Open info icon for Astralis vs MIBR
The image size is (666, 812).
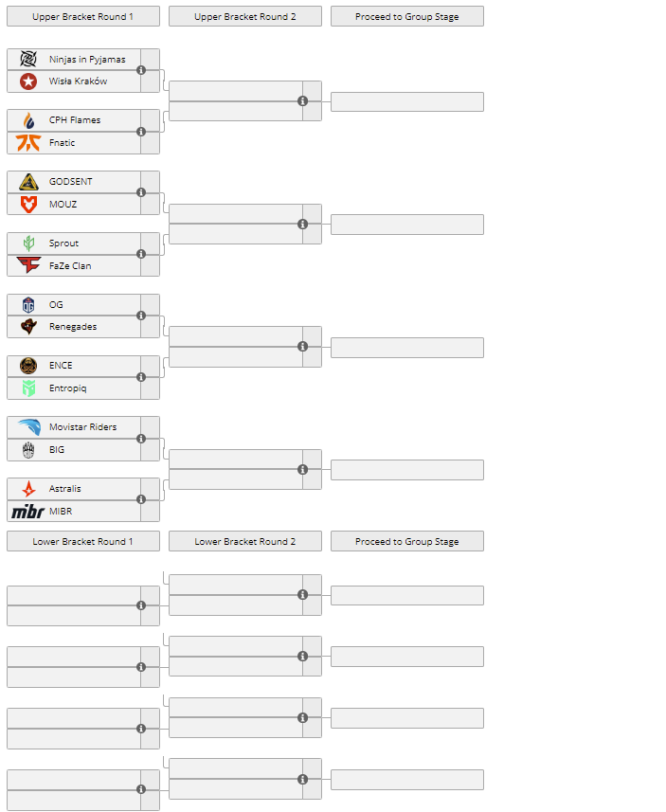141,499
